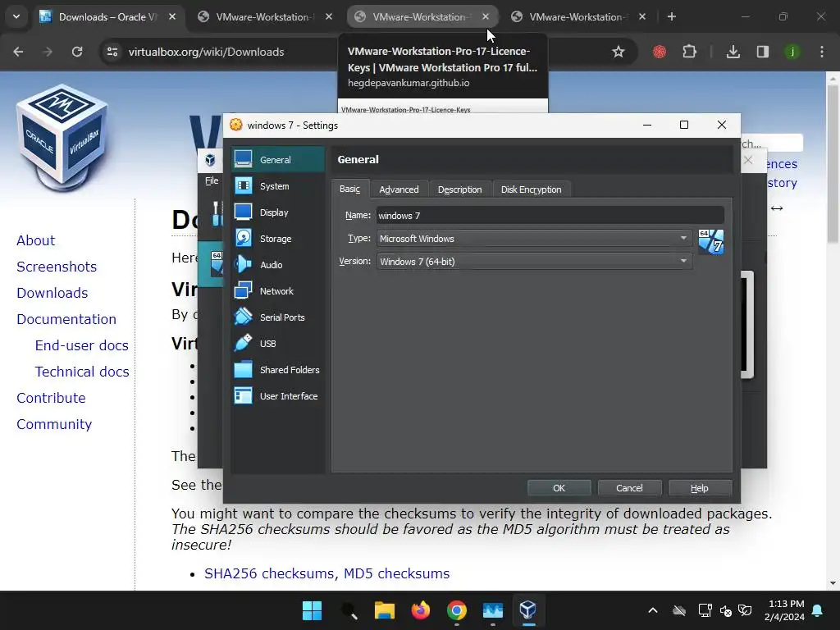Image resolution: width=840 pixels, height=630 pixels.
Task: Open System settings category
Action: [278, 186]
